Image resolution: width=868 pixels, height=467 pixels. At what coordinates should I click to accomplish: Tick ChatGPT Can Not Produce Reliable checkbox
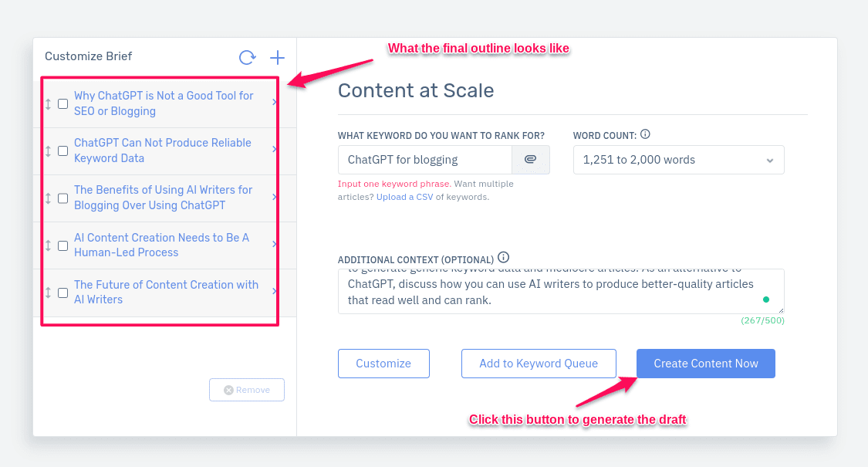[63, 151]
